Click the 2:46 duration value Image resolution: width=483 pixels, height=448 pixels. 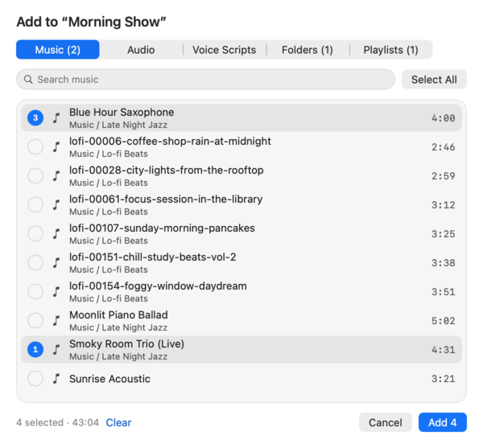[x=443, y=146]
